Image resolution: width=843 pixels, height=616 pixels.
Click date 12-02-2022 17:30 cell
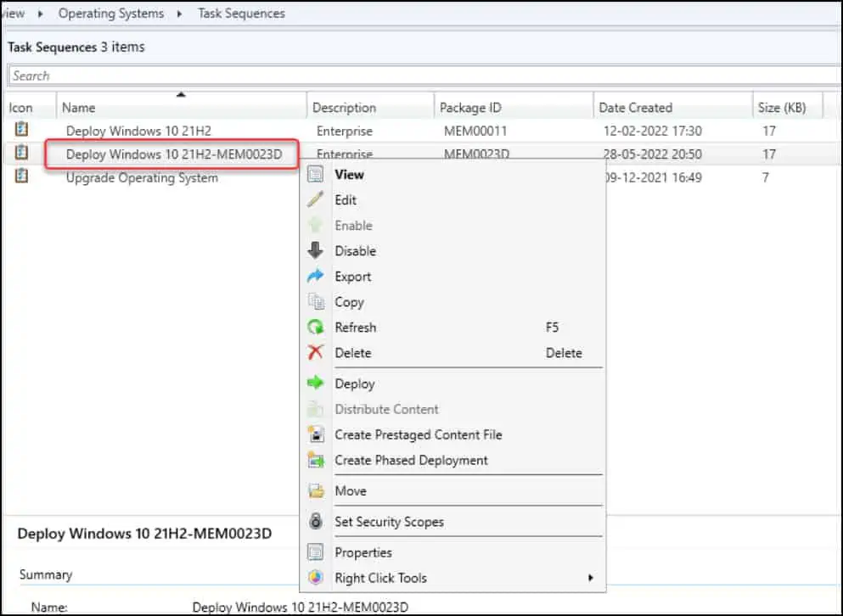[653, 131]
